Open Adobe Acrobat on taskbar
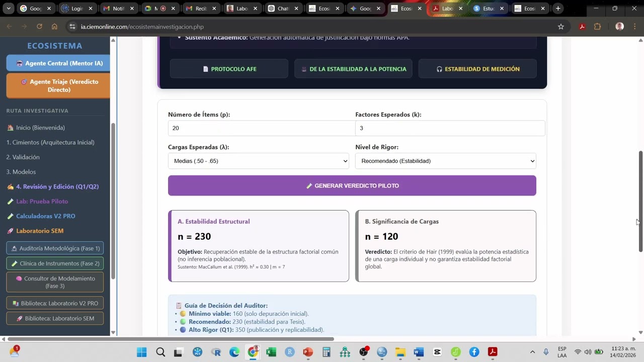Viewport: 644px width, 362px height. (493, 352)
